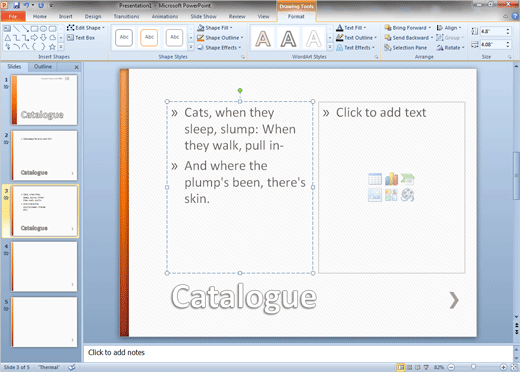Screen dimensions: 520x372
Task: Open the Bring Forward dropdown
Action: [x=408, y=28]
